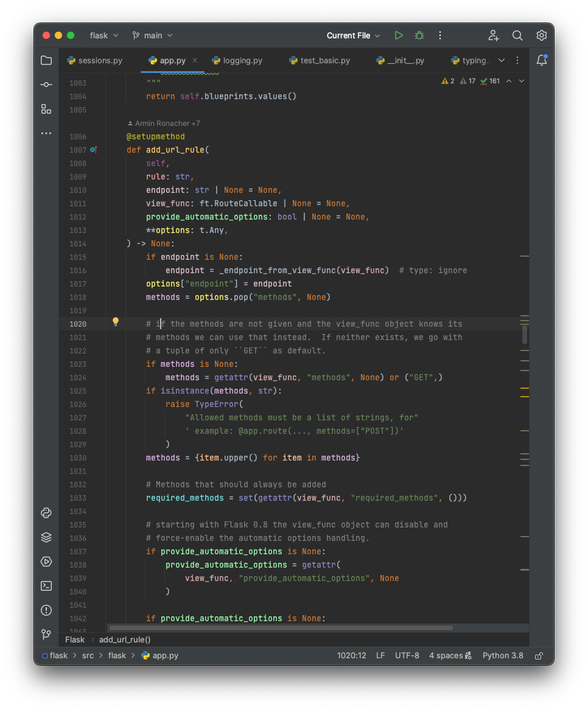588x710 pixels.
Task: Toggle the read-only lock in status bar
Action: click(x=539, y=656)
